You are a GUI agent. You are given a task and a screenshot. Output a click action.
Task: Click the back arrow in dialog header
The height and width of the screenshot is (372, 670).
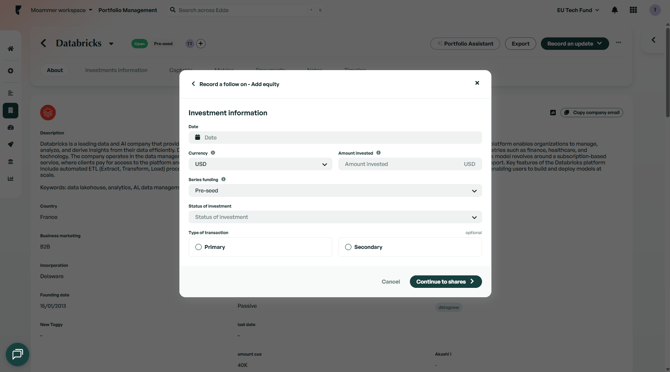(193, 84)
